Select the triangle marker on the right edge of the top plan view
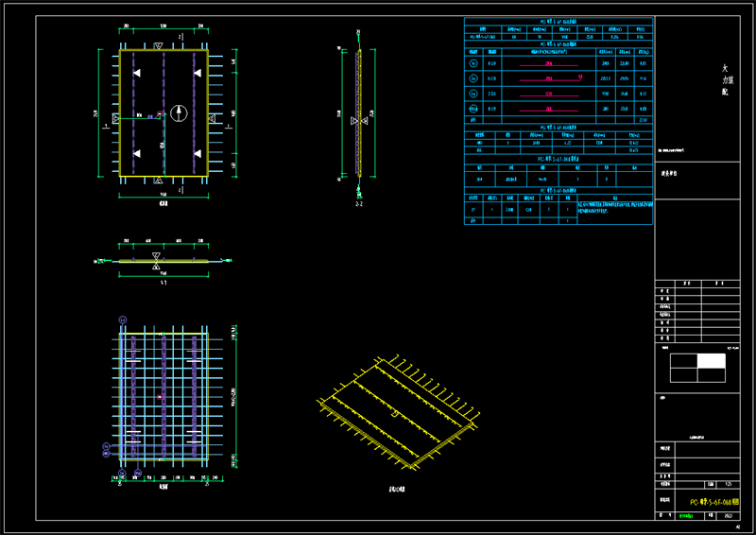Viewport: 756px width, 535px height. click(x=212, y=118)
